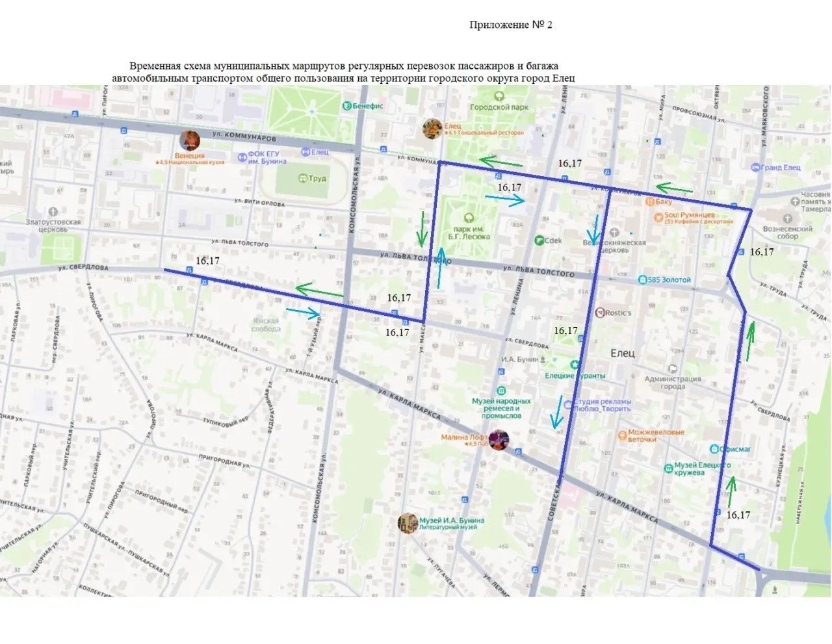Viewport: 832px width, 644px height.
Task: Click the Малина Лофт photo marker
Action: pos(499,440)
